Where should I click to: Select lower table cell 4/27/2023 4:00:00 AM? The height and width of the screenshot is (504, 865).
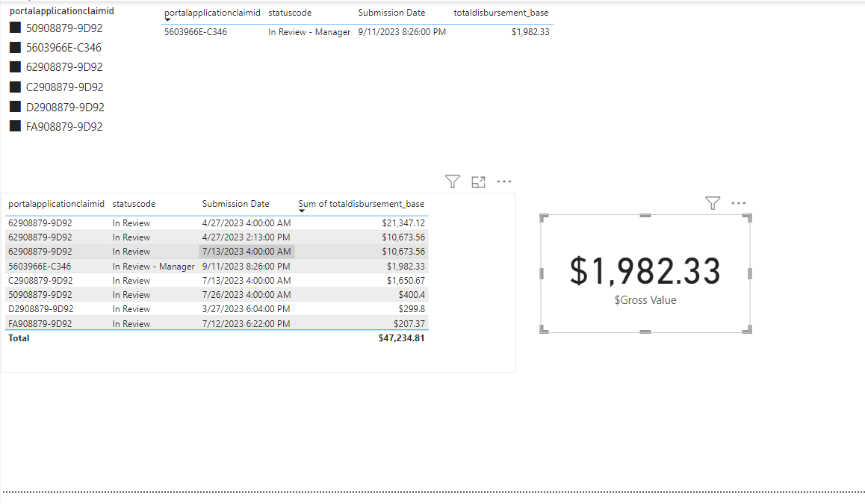[246, 223]
